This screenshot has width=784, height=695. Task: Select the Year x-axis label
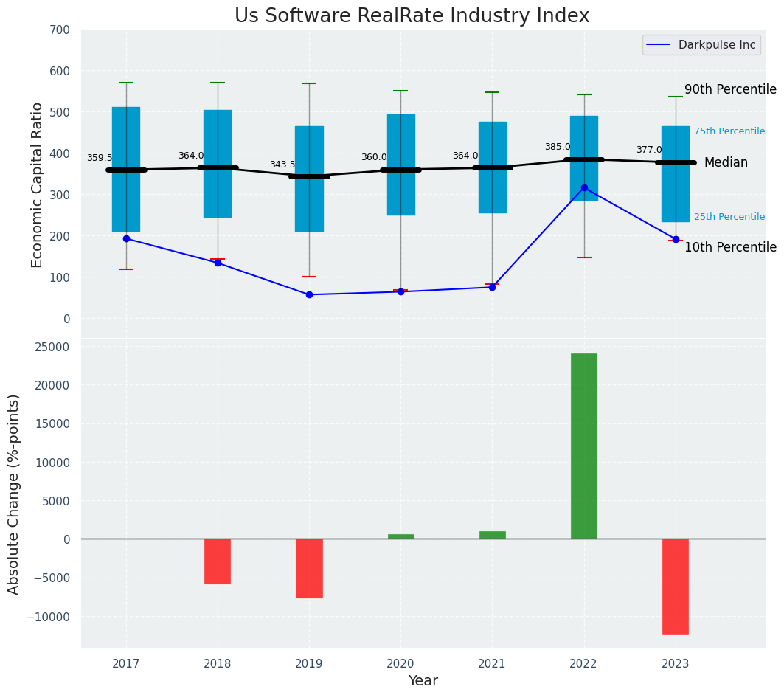(x=423, y=680)
